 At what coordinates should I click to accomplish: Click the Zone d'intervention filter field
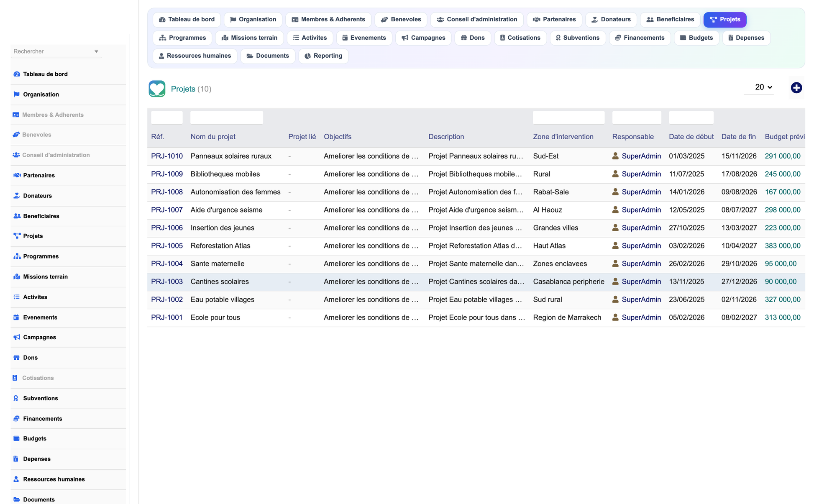[568, 118]
